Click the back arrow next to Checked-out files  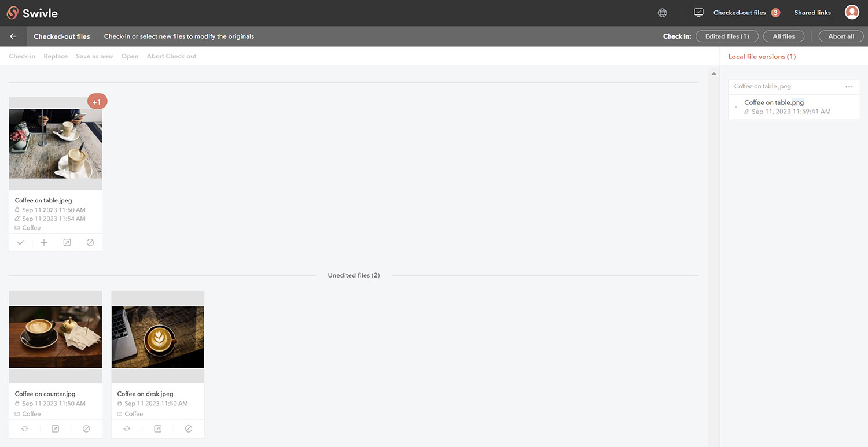click(12, 36)
